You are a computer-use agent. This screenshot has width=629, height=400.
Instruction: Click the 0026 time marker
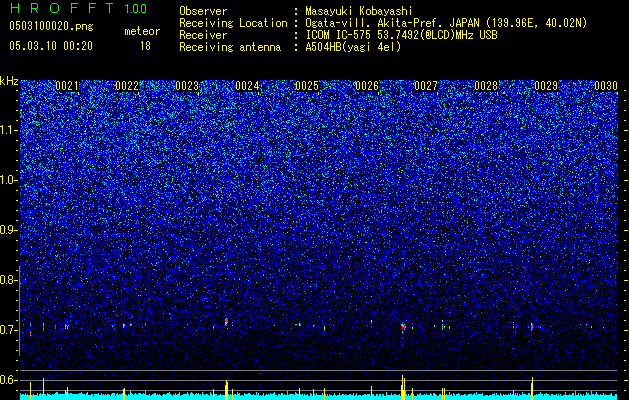click(x=367, y=86)
